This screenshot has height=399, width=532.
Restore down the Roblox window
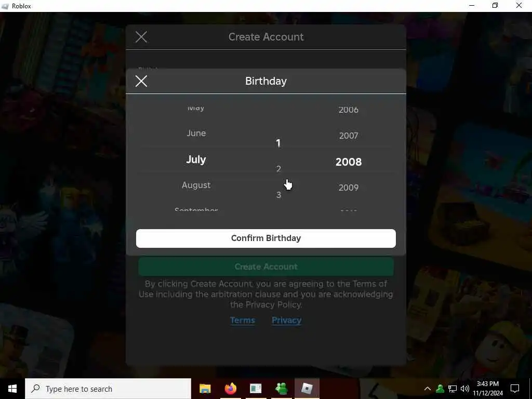[x=495, y=6]
